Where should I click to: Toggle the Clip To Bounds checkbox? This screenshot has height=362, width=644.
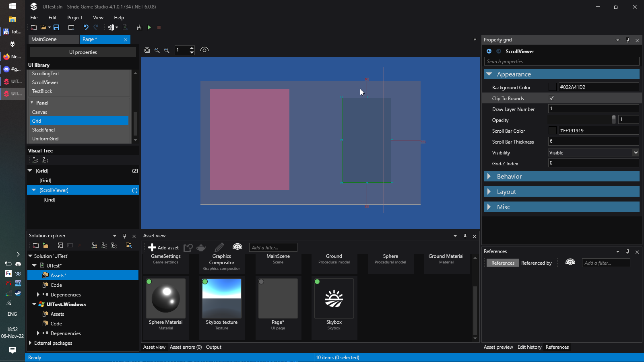(552, 98)
